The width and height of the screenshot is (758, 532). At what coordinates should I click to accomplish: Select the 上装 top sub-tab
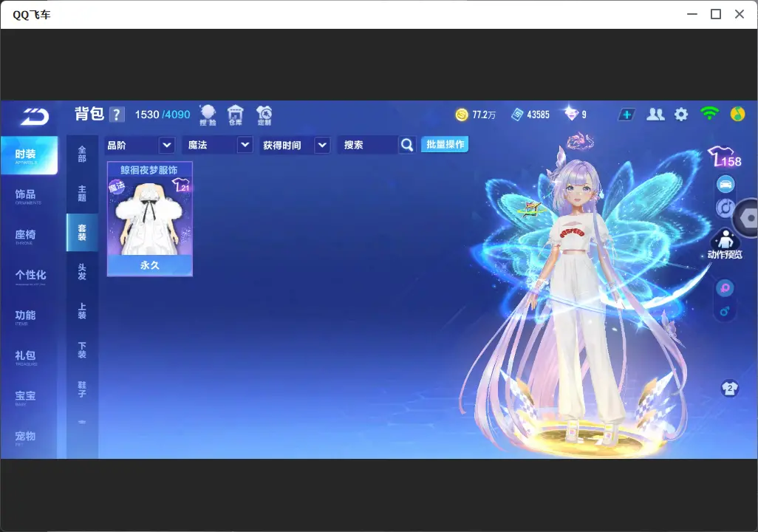tap(82, 311)
